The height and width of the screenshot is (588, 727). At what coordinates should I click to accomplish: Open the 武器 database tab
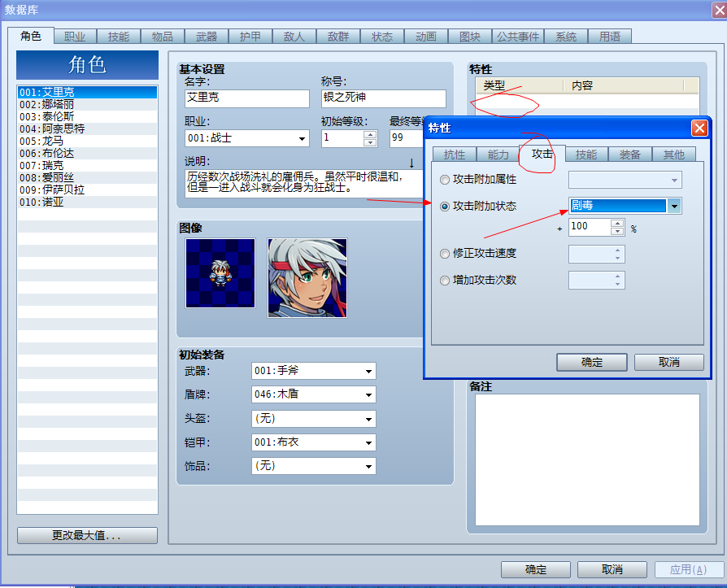pos(207,37)
